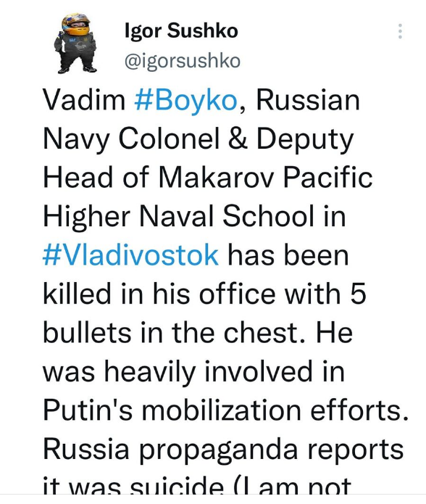Select the line Navy Colonel & Deputy

(x=198, y=140)
